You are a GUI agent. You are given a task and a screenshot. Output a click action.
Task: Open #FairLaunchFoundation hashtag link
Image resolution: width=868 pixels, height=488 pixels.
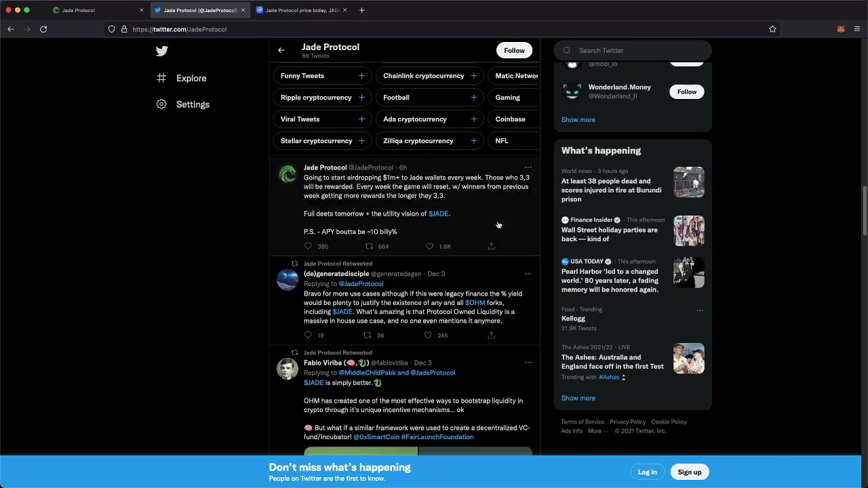tap(437, 437)
